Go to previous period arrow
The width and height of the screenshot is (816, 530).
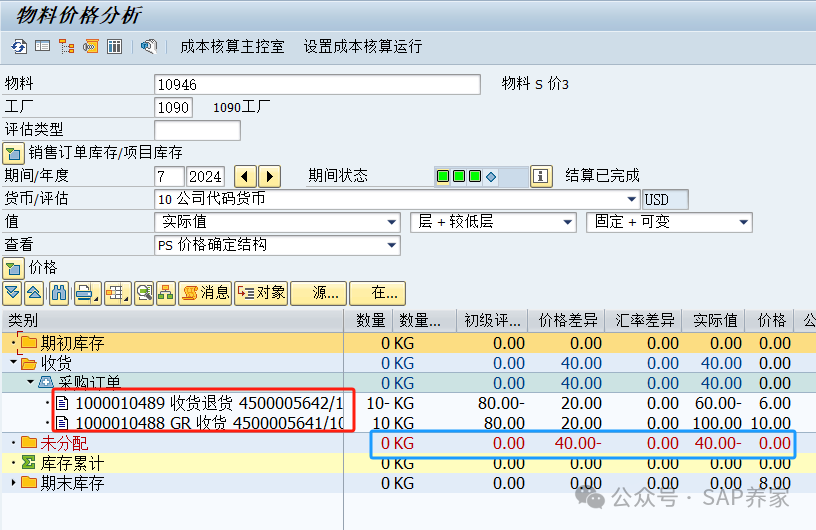pos(245,176)
